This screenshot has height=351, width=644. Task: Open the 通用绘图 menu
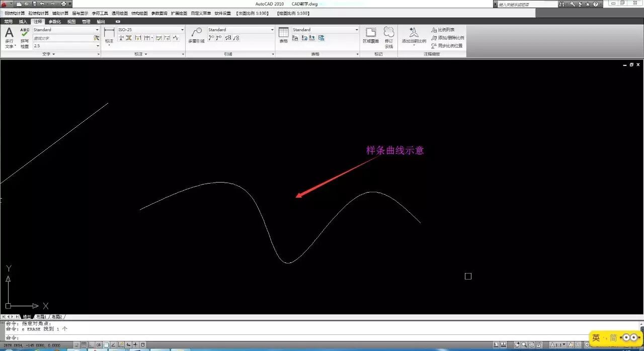(x=119, y=13)
